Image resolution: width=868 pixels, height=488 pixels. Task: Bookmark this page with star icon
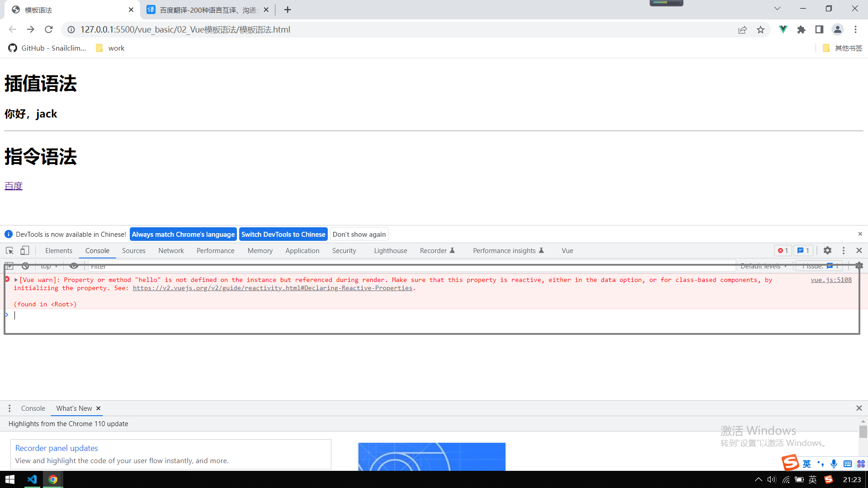761,29
